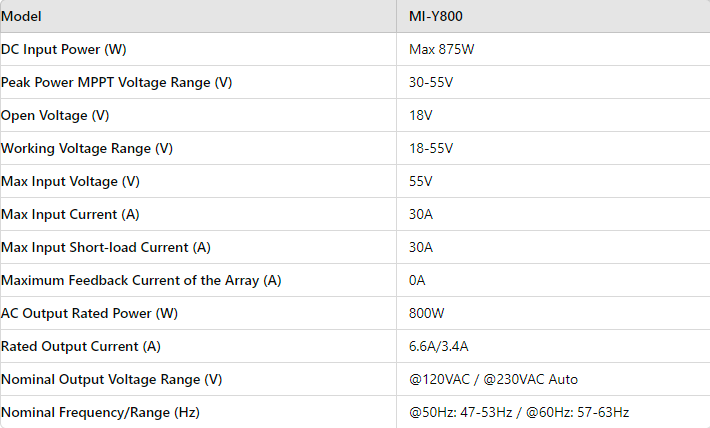
Task: Click the DC Input Power (W) label
Action: pyautogui.click(x=63, y=49)
